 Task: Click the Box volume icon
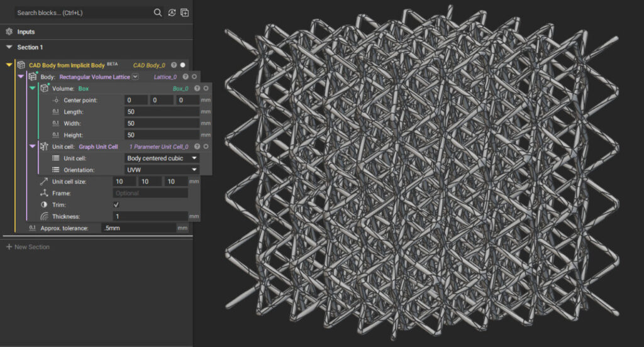coord(45,88)
